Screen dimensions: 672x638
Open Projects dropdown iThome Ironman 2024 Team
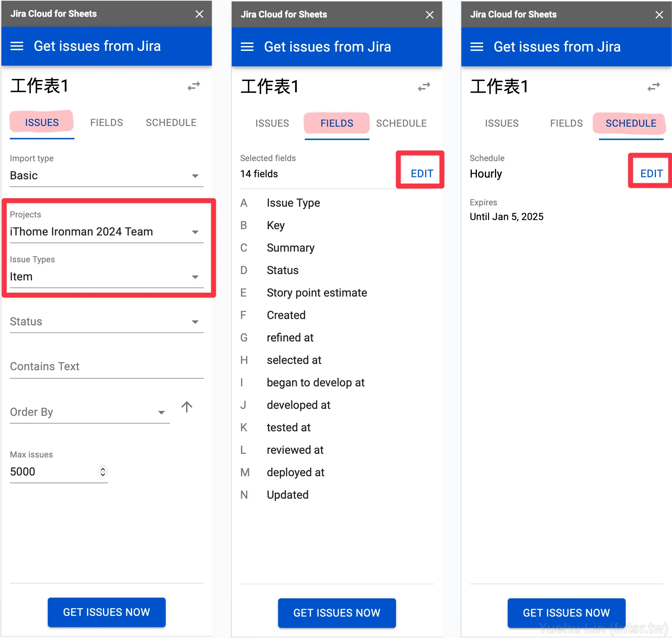pos(107,232)
